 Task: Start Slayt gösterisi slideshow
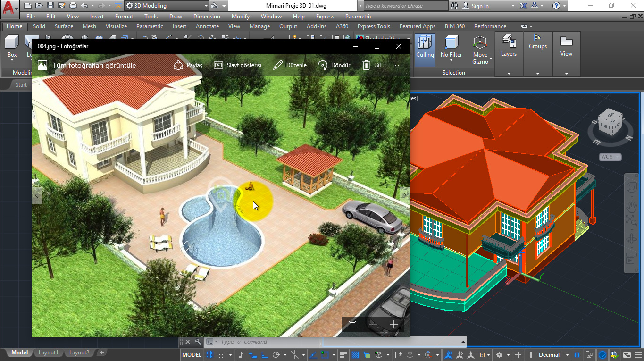pyautogui.click(x=238, y=65)
